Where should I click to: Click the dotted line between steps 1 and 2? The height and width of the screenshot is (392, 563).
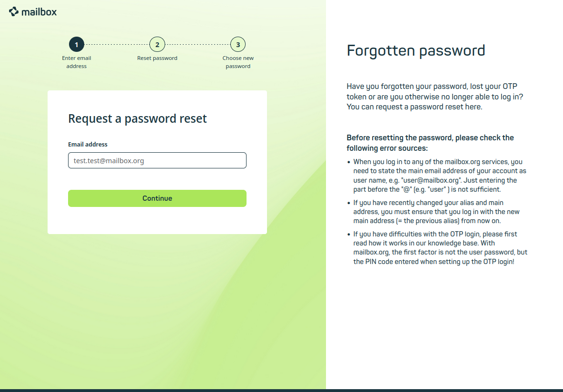point(117,45)
